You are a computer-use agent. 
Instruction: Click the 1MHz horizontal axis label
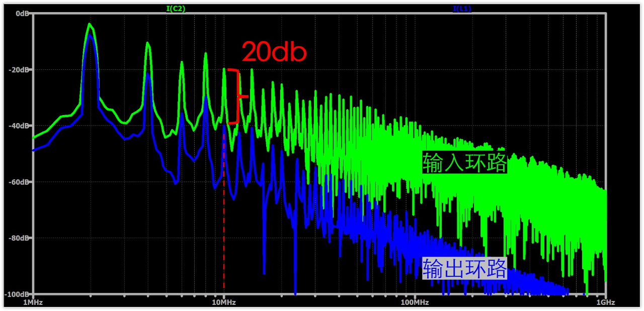(32, 302)
